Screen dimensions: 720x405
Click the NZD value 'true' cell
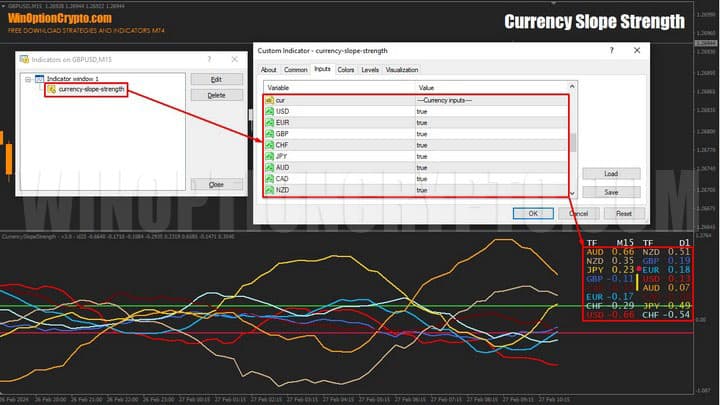491,190
